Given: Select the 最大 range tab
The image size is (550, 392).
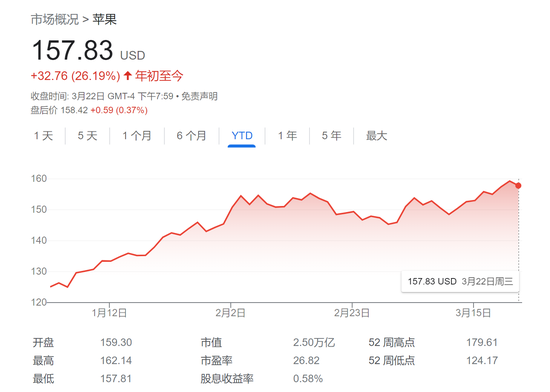Looking at the screenshot, I should pos(376,136).
